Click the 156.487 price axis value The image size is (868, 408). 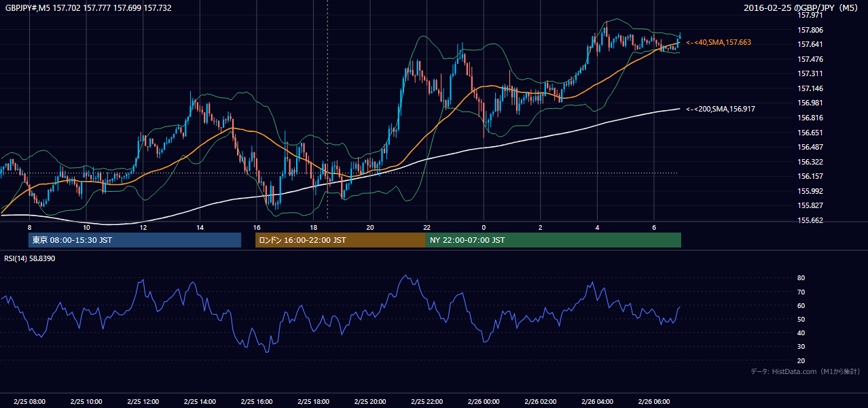click(x=810, y=147)
